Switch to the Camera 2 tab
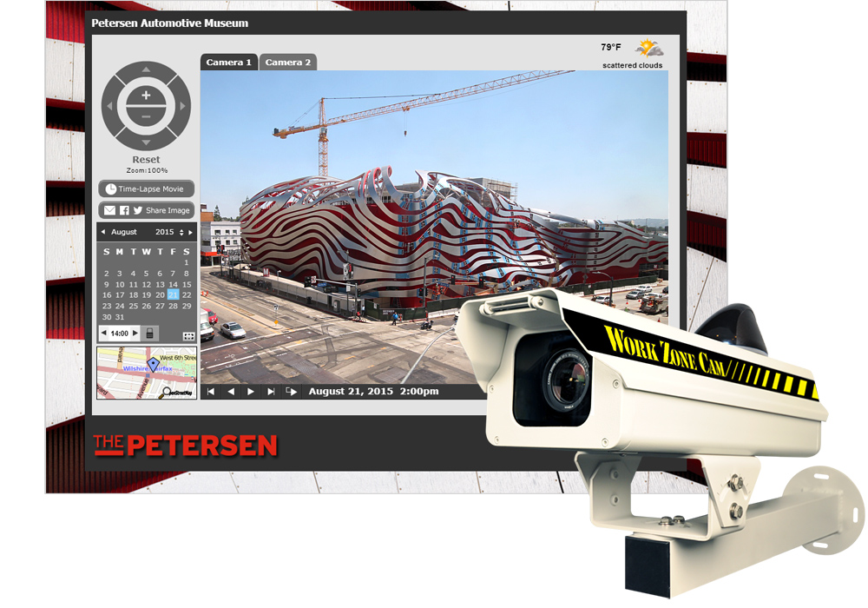 [x=287, y=63]
